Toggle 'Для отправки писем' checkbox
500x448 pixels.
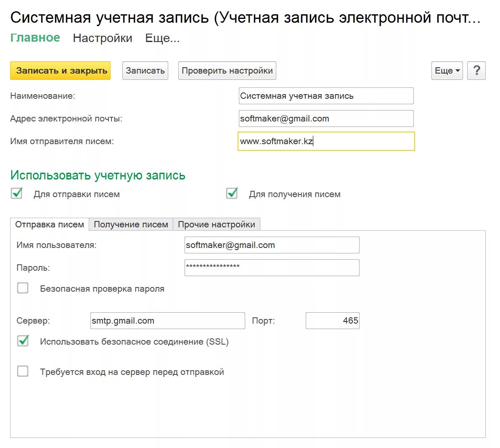[x=16, y=193]
